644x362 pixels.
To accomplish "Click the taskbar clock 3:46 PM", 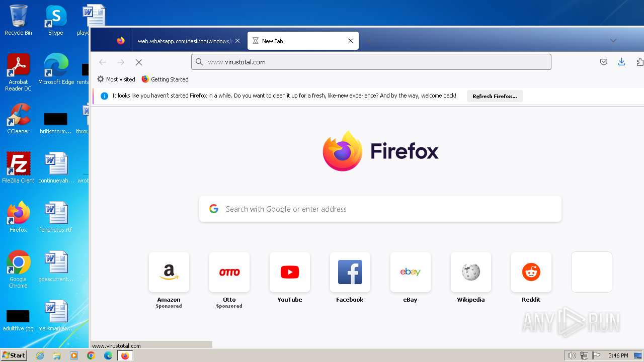I will (618, 355).
